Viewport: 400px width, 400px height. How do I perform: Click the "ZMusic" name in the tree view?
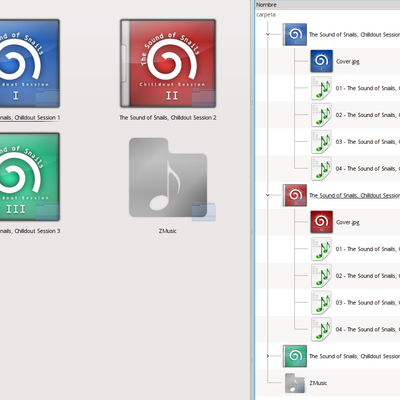tap(318, 383)
